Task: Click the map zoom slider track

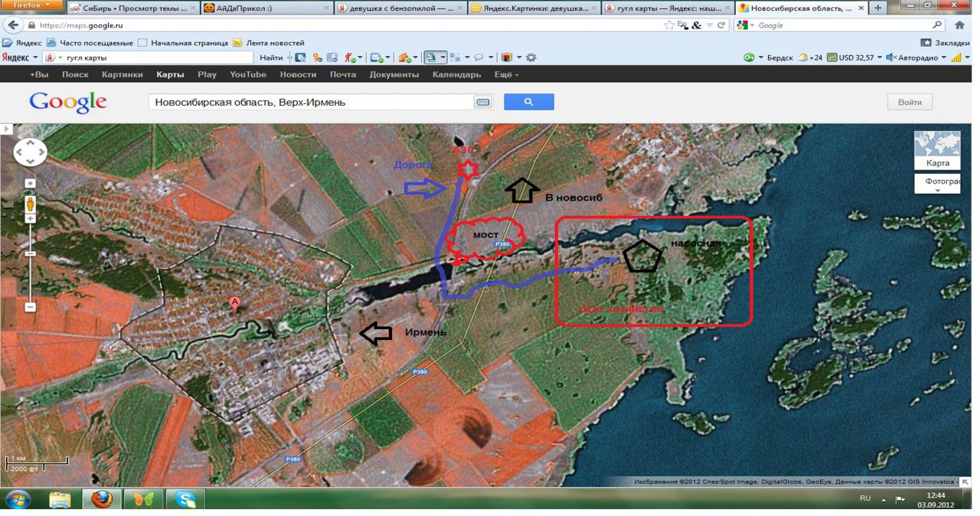Action: coord(30,268)
